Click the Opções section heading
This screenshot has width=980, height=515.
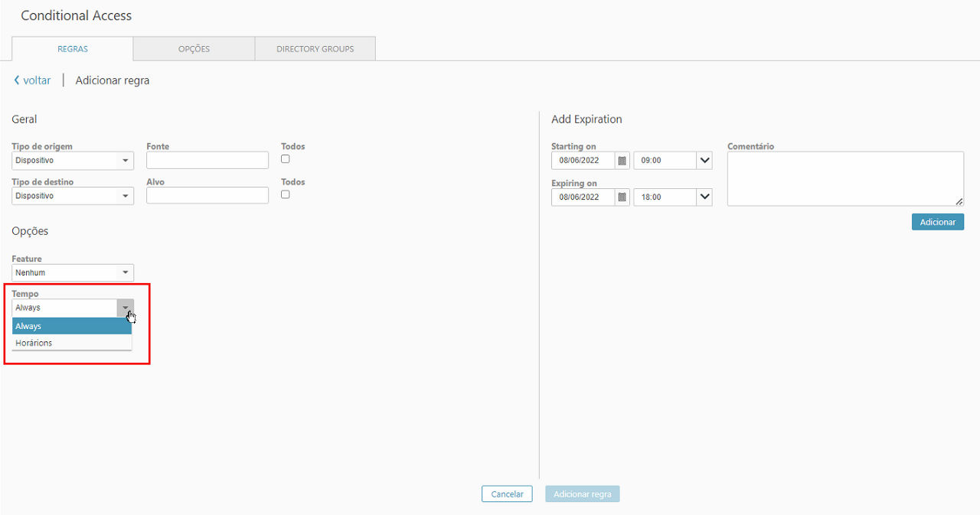(30, 231)
